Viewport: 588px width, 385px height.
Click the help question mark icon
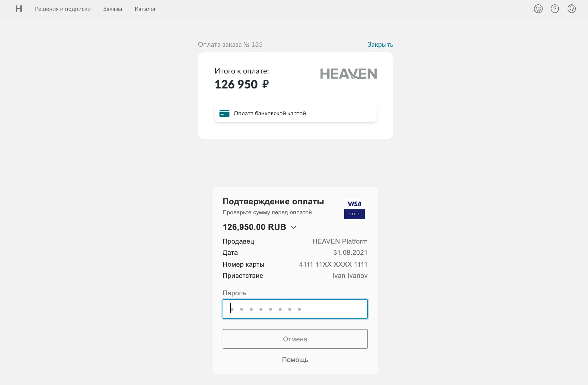(x=555, y=9)
